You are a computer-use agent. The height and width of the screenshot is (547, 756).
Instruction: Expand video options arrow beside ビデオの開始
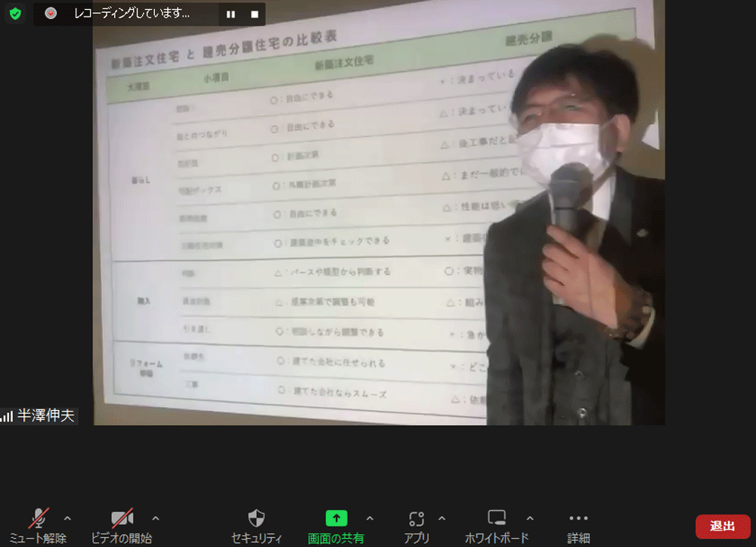coord(156,518)
